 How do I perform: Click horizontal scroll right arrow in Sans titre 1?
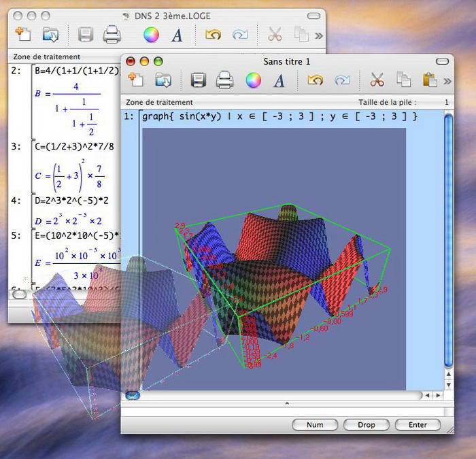pos(438,395)
